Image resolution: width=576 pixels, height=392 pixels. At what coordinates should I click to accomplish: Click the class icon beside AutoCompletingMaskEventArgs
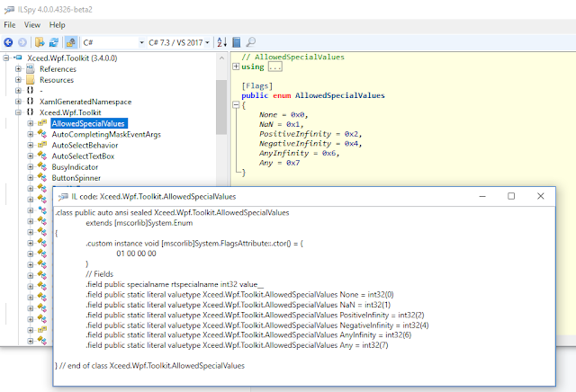click(42, 134)
